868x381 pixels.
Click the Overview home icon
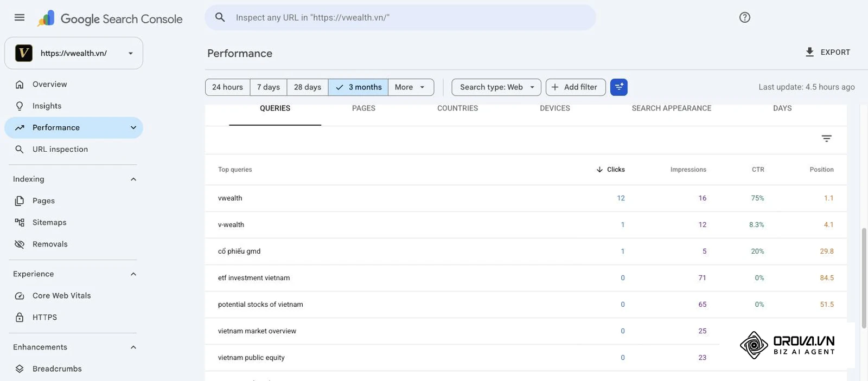pos(20,85)
